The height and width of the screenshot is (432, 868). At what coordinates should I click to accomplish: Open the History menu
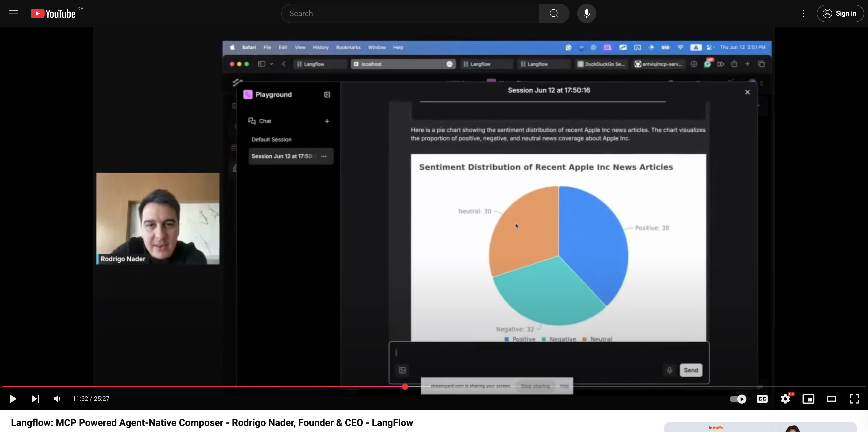tap(320, 47)
